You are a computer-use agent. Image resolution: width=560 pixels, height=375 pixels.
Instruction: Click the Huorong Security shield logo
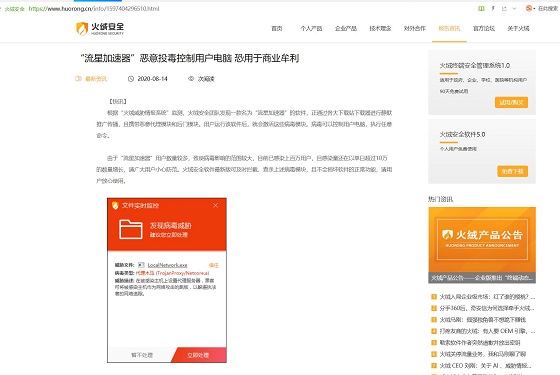coord(82,29)
